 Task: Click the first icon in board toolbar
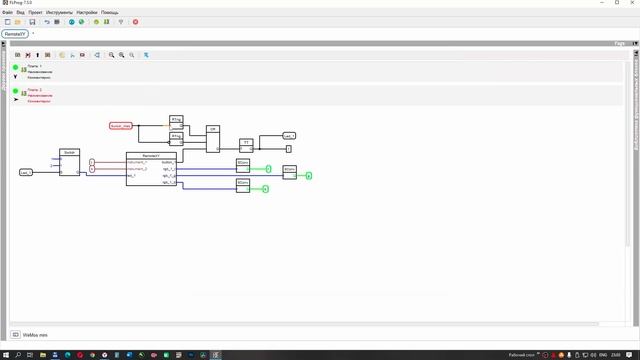18,55
